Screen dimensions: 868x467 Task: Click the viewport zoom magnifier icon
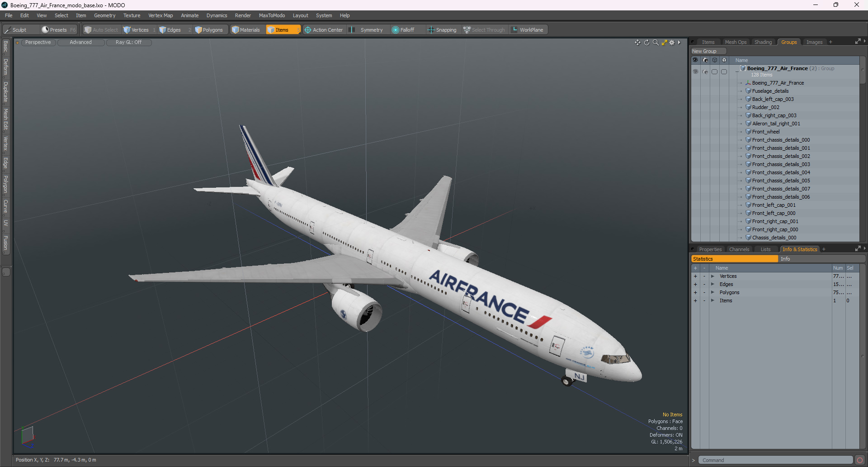(x=656, y=43)
